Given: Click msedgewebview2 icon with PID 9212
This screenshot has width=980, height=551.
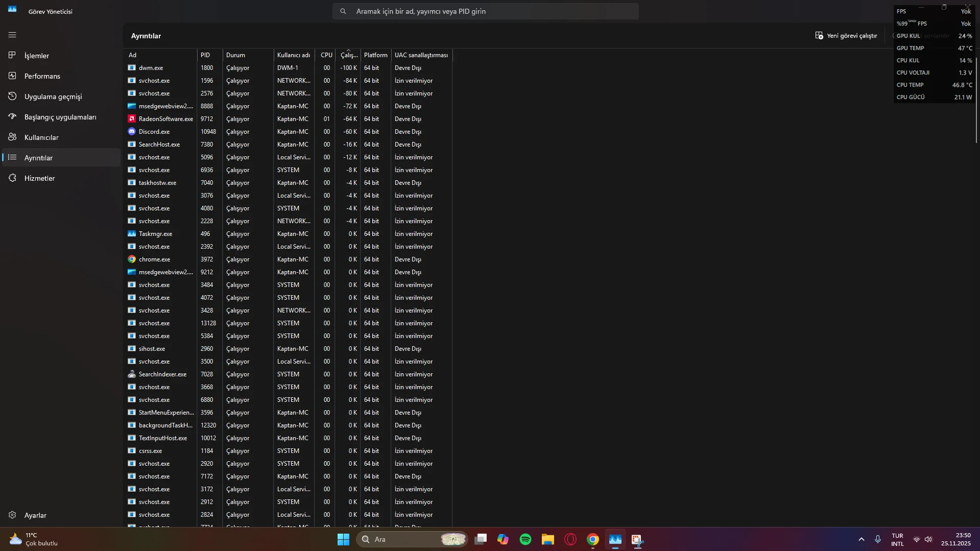Looking at the screenshot, I should (x=132, y=272).
